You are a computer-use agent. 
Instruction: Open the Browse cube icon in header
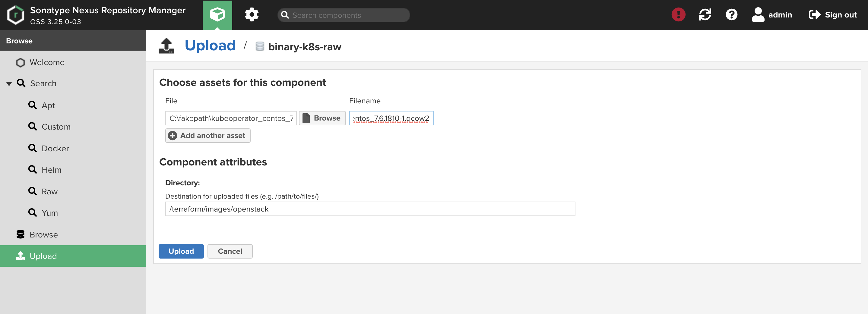click(217, 15)
